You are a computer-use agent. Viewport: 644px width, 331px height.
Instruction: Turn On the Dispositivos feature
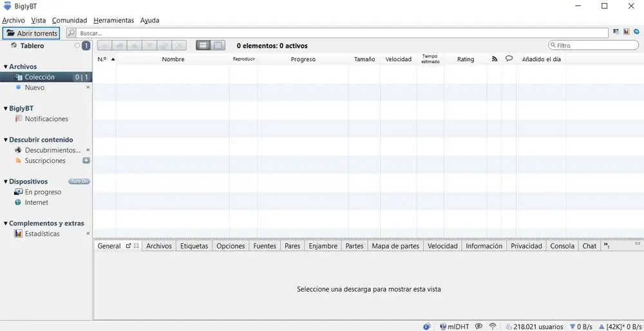click(x=79, y=182)
